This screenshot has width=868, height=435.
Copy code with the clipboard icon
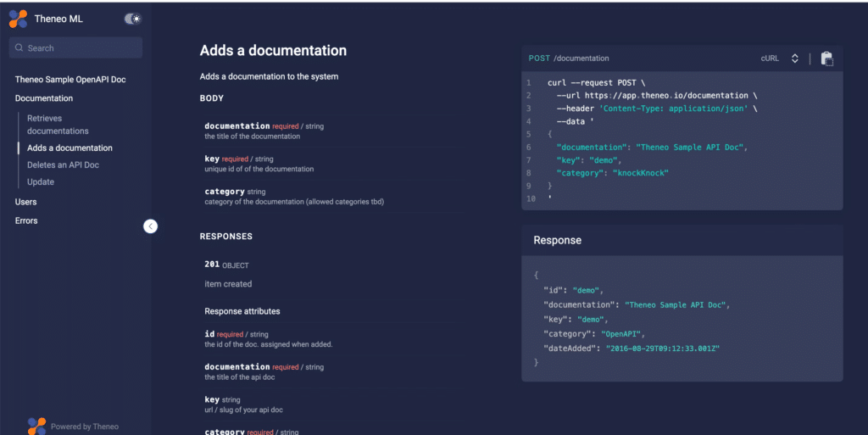click(826, 59)
